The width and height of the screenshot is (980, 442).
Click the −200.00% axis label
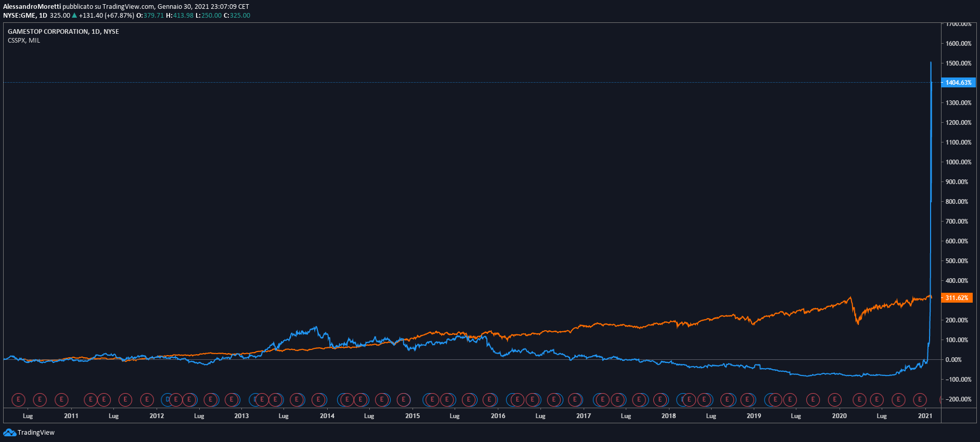tap(957, 399)
